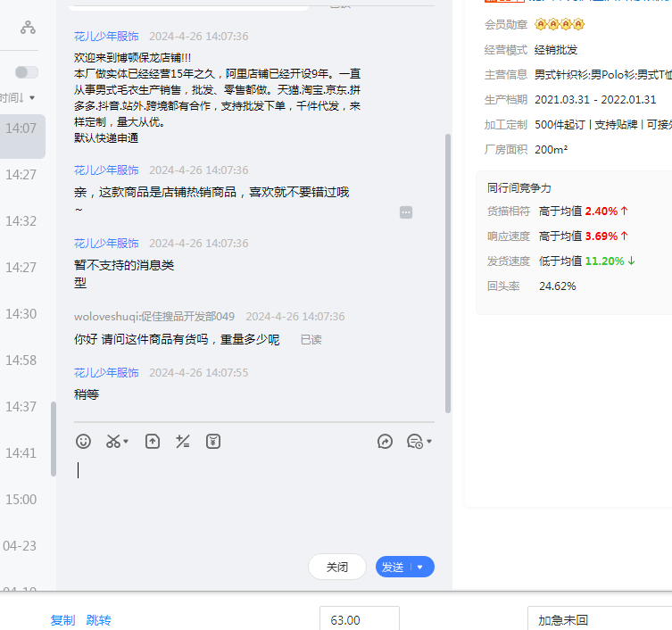Open the emoji picker
672x630 pixels.
[83, 441]
